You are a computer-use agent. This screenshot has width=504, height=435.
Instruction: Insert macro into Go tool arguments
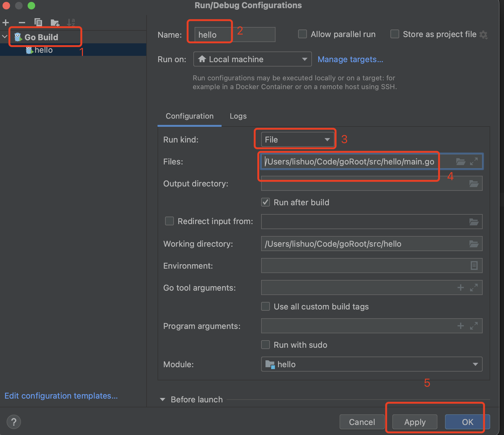(x=460, y=287)
